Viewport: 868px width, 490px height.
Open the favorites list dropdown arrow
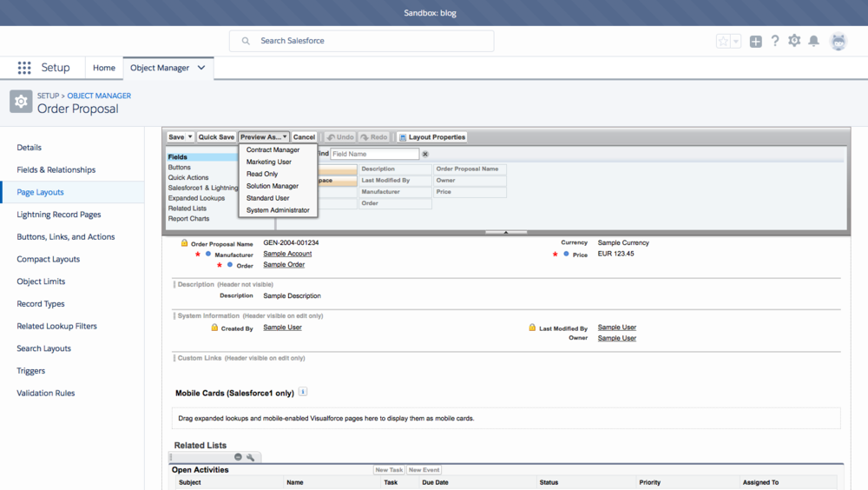pos(736,41)
